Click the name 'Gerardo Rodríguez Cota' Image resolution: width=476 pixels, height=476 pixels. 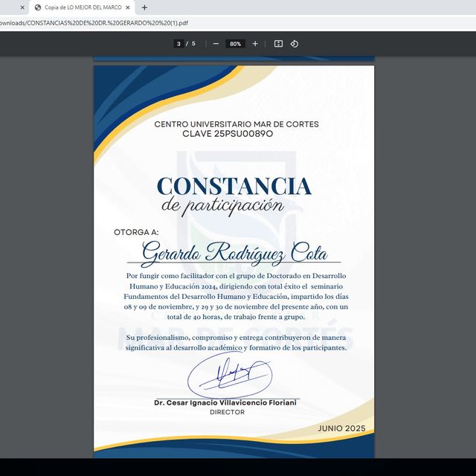click(x=235, y=254)
